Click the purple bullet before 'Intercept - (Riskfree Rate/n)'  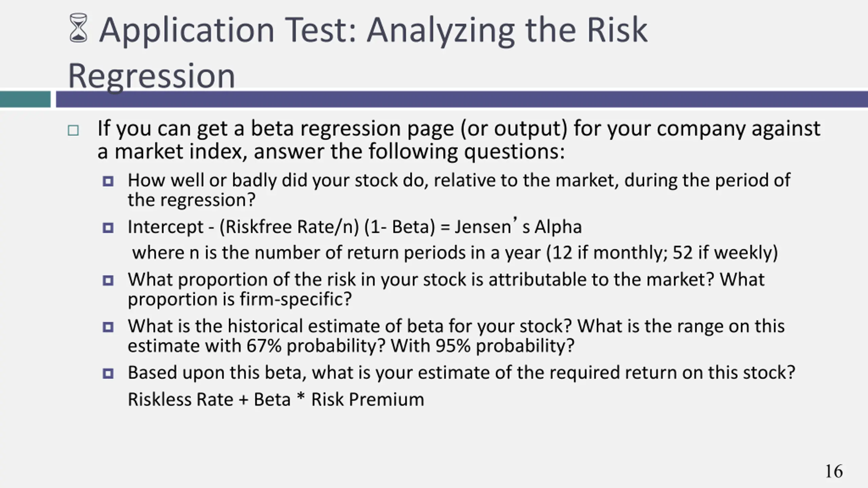tap(108, 228)
